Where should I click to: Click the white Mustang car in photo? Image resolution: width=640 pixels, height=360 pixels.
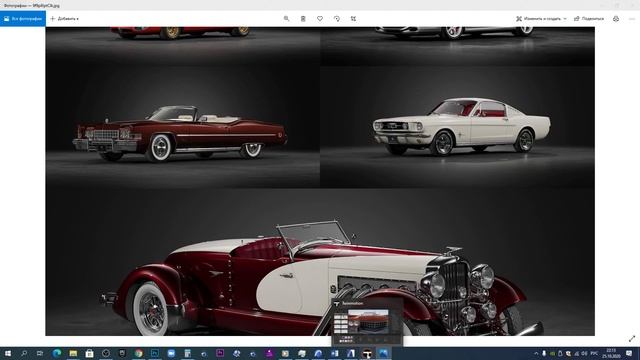tap(461, 127)
